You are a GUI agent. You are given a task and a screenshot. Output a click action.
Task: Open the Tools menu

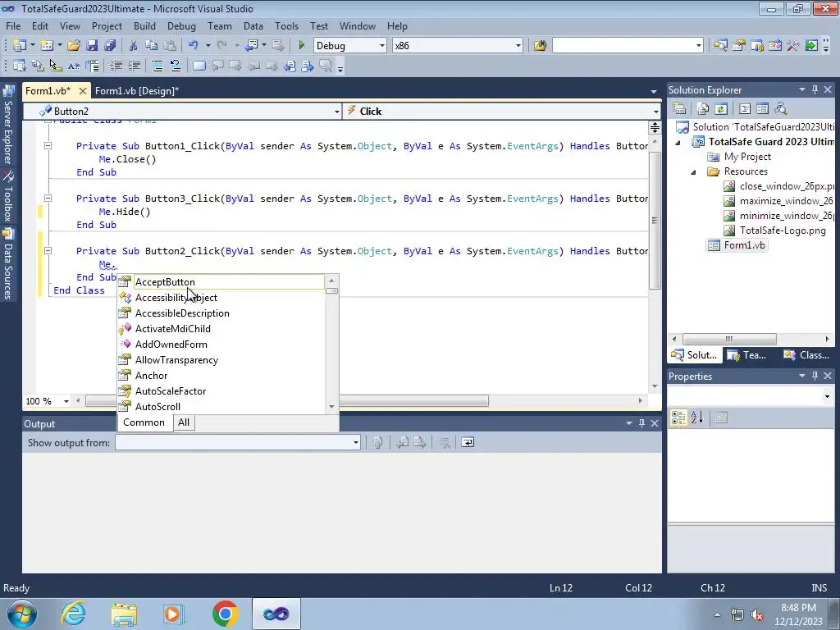[286, 26]
